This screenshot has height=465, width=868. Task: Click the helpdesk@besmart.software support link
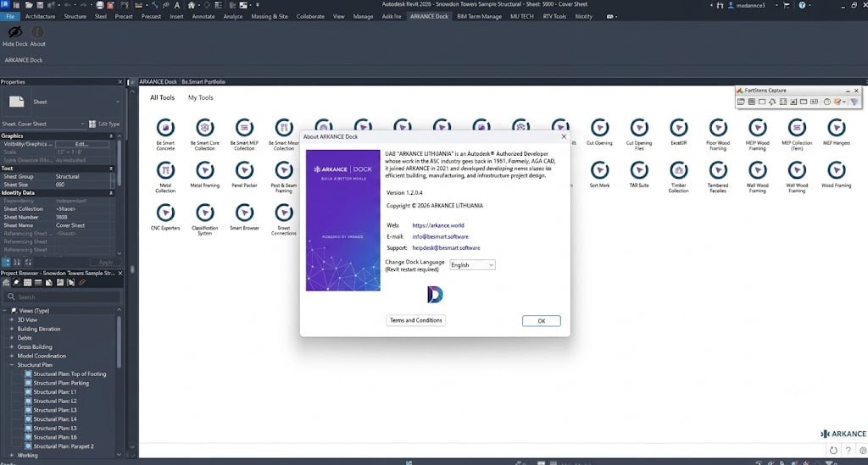tap(446, 248)
